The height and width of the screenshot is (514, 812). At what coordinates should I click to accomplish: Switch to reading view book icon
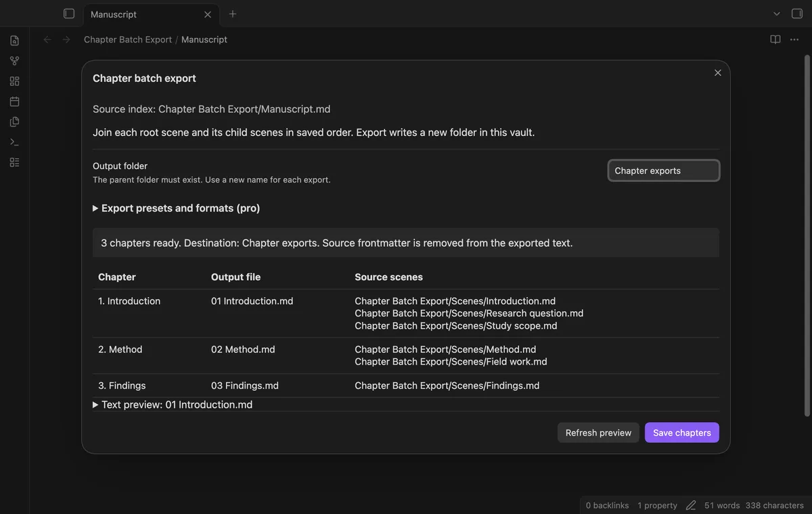775,40
